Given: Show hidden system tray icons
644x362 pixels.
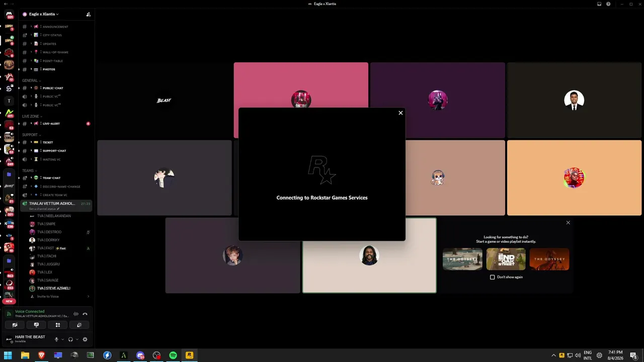Looking at the screenshot, I should coord(553,355).
